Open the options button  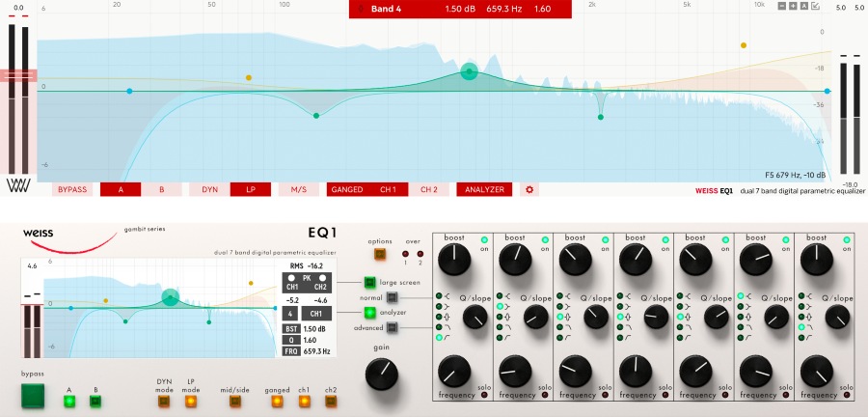click(379, 254)
